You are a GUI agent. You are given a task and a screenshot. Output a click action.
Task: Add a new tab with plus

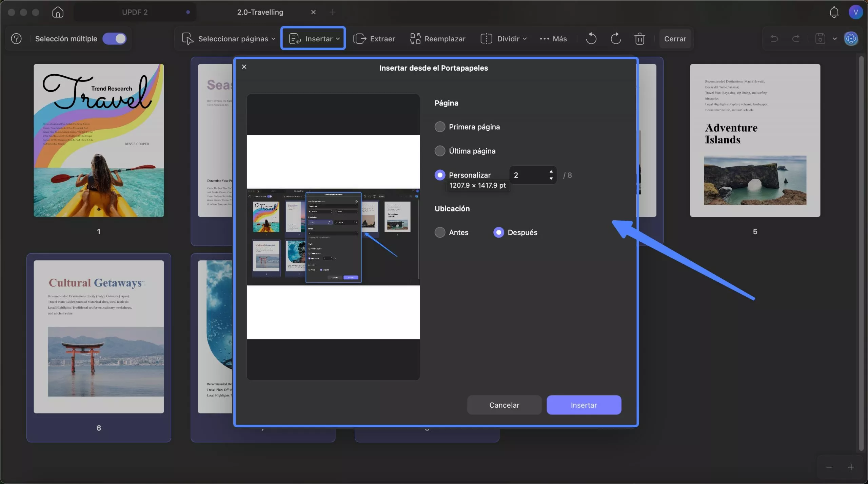coord(333,12)
